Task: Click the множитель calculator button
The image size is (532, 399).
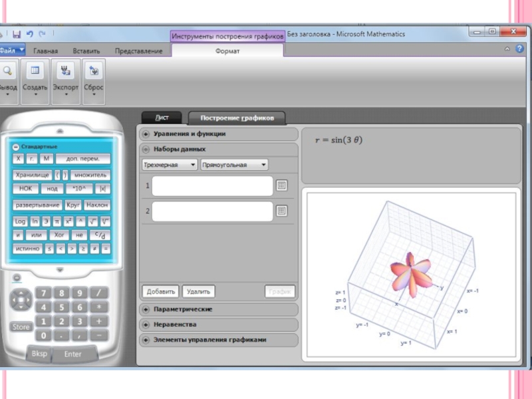Action: tap(90, 175)
